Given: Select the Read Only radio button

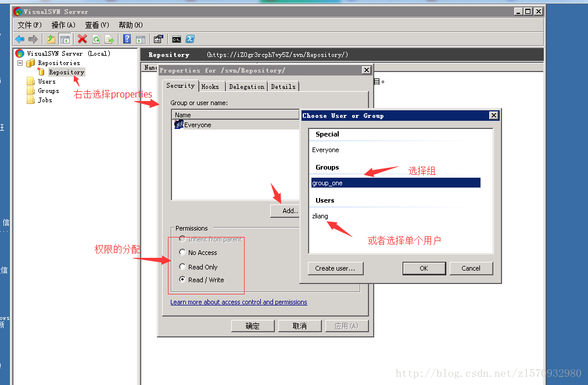Looking at the screenshot, I should [x=182, y=267].
